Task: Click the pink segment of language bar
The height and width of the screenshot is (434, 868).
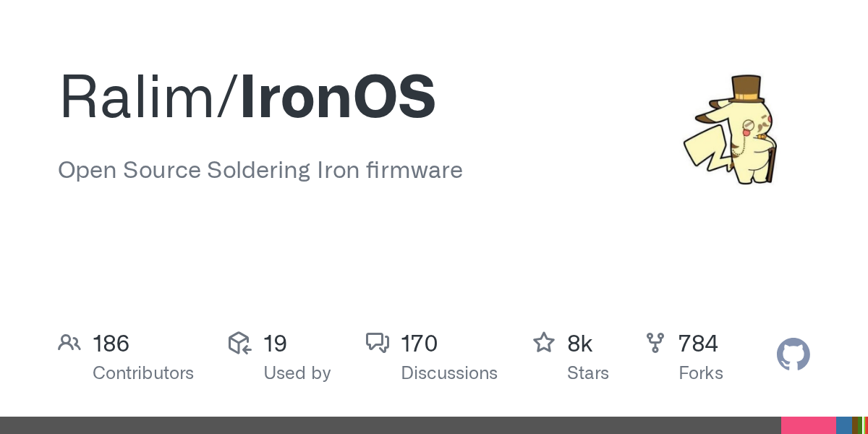Action: [809, 425]
